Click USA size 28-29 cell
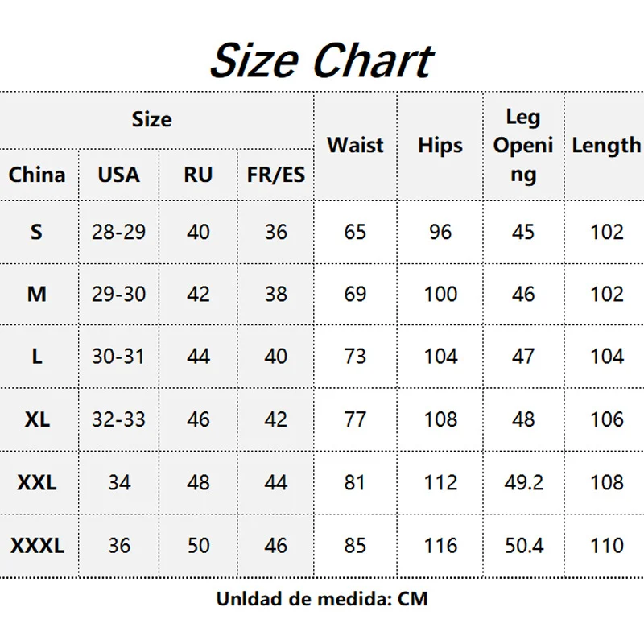The width and height of the screenshot is (644, 644). coord(118,233)
